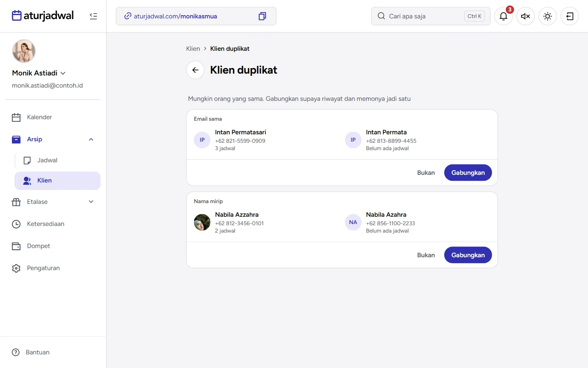The image size is (588, 368).
Task: Click the Nabila Azahra name
Action: coord(386,215)
